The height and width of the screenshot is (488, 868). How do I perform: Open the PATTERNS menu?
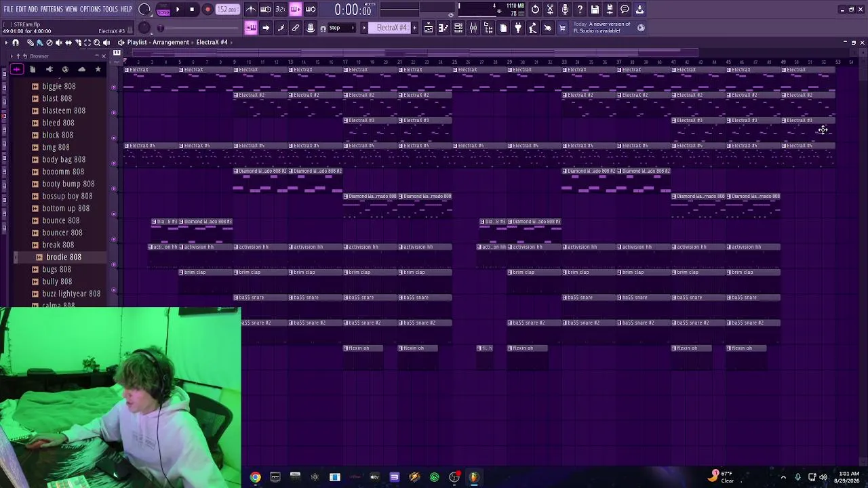52,9
